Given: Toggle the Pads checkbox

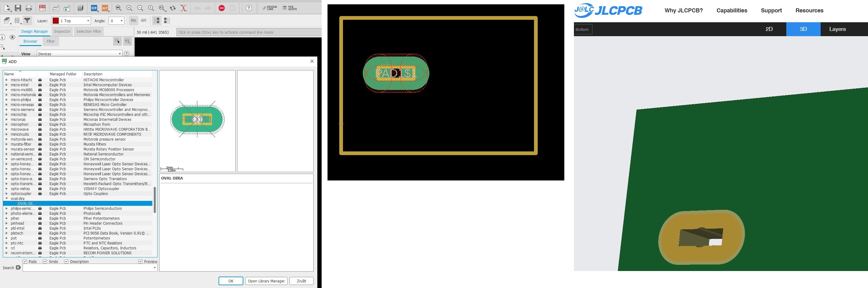Looking at the screenshot, I should 25,261.
